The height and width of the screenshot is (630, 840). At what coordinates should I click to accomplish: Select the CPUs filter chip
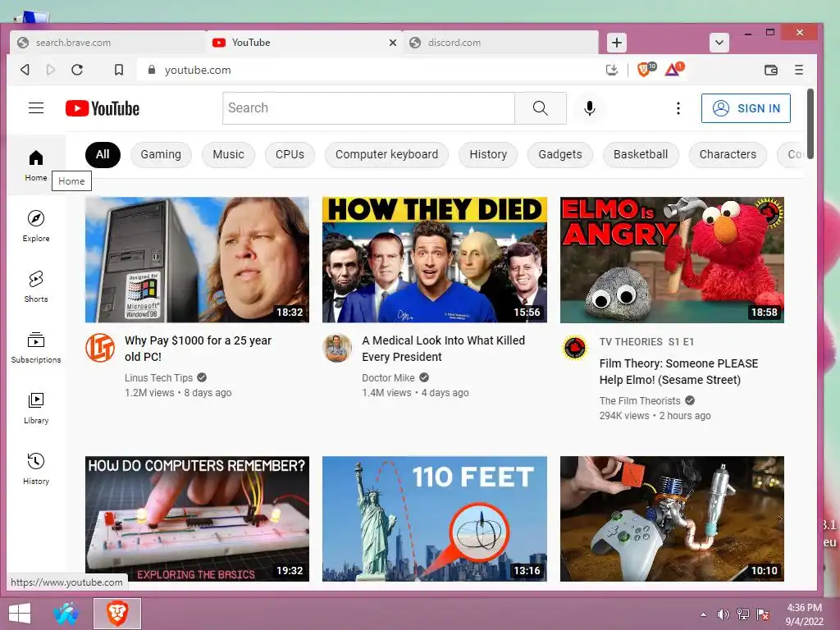coord(290,155)
